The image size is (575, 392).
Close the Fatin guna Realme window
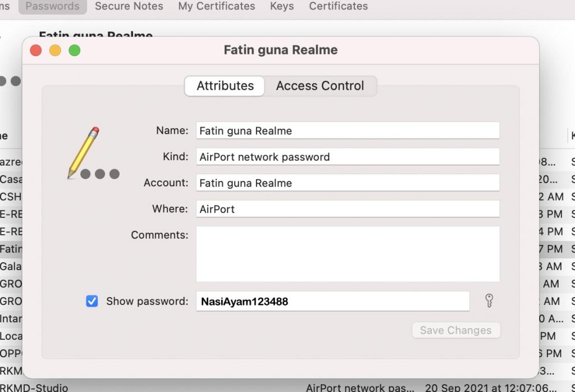[x=35, y=50]
